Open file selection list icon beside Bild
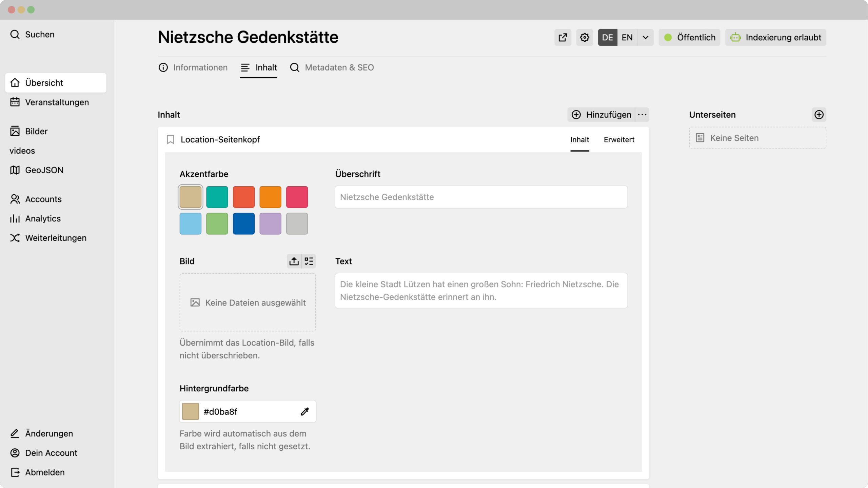This screenshot has height=488, width=868. click(309, 261)
